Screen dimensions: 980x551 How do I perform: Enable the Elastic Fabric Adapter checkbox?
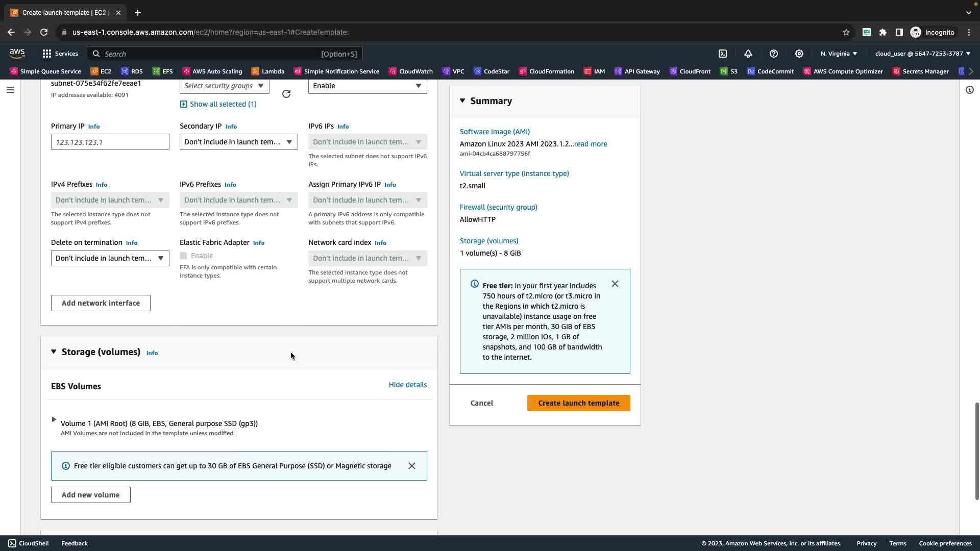click(183, 256)
